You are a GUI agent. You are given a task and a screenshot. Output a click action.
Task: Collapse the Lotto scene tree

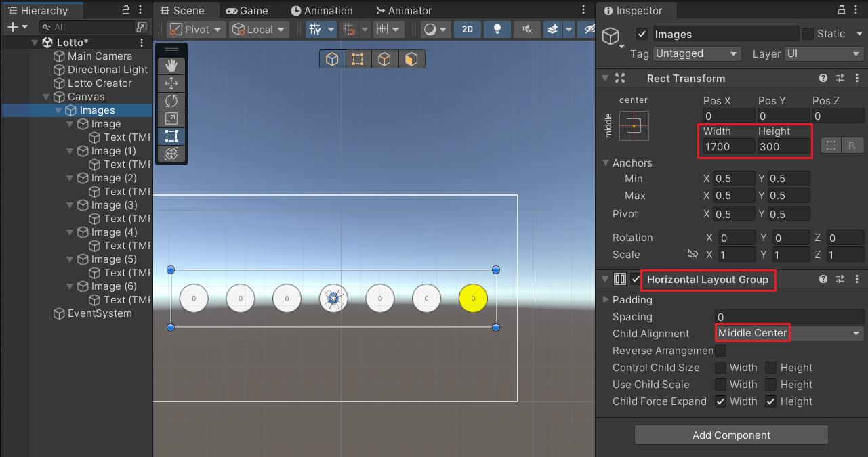35,43
